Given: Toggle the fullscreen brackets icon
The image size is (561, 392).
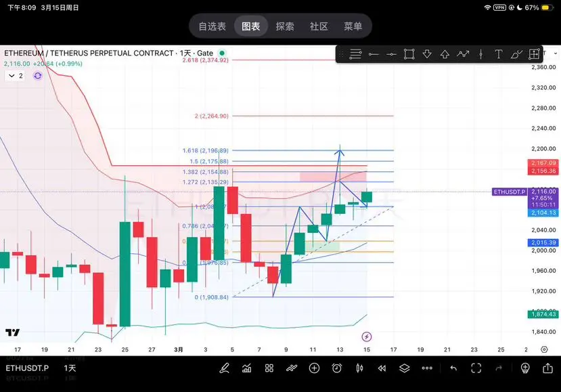Looking at the screenshot, I should (476, 368).
